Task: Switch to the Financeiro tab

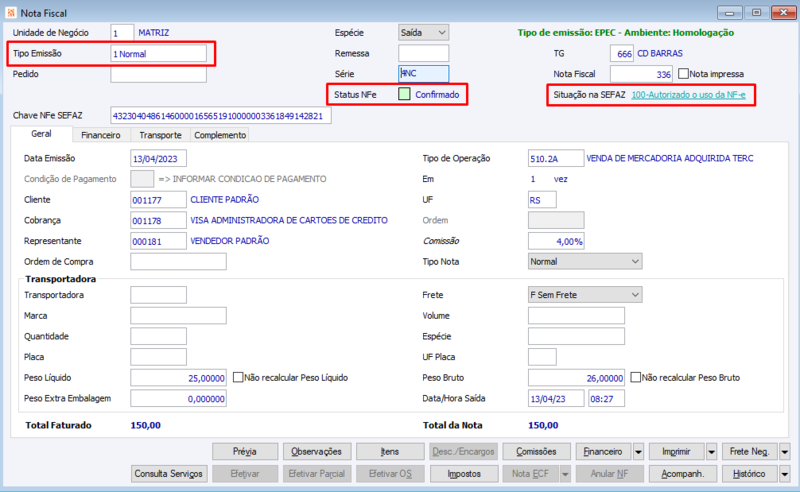Action: [101, 135]
